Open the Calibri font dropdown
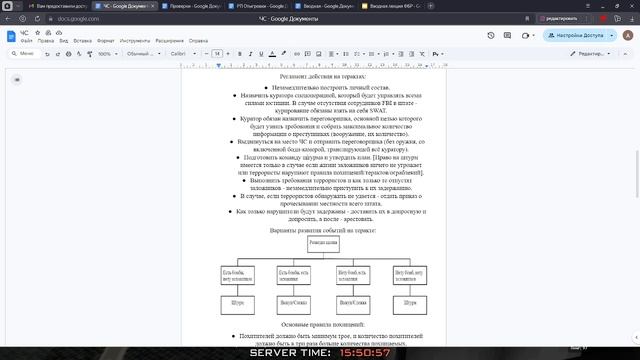 (x=183, y=54)
